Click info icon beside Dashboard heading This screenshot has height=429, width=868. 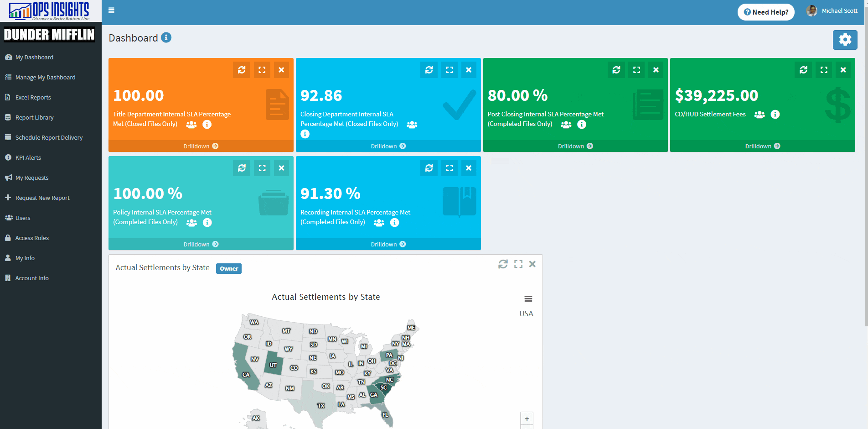coord(166,37)
